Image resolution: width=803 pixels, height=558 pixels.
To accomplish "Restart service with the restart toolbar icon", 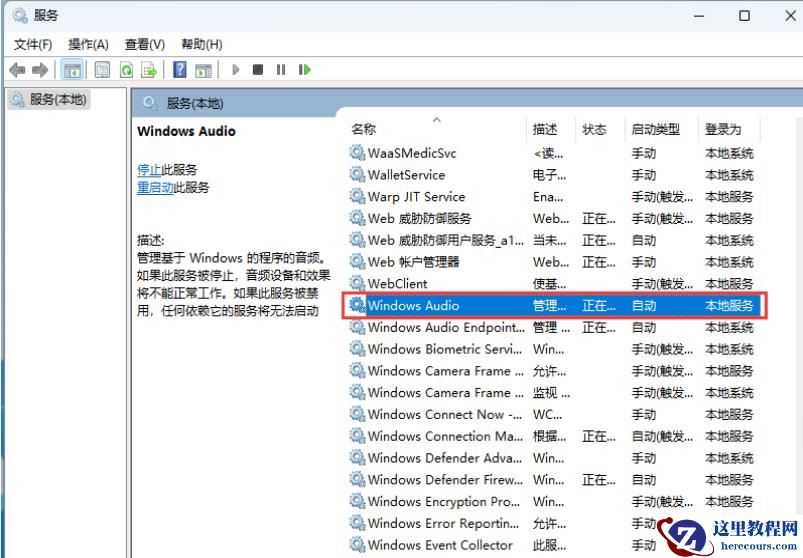I will pyautogui.click(x=305, y=70).
